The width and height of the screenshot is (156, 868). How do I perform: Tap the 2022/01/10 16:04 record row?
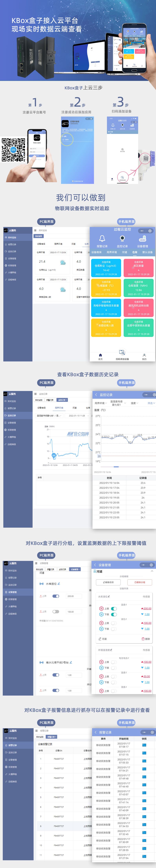[x=124, y=483]
